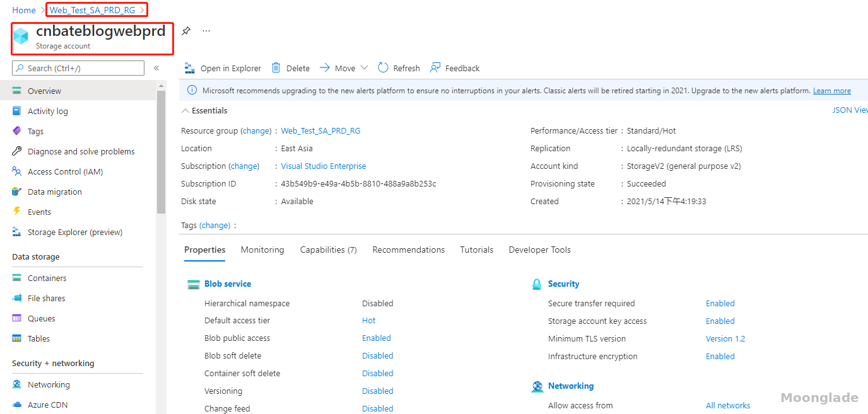Click the Version 1.2 TLS value
868x414 pixels.
(x=725, y=339)
